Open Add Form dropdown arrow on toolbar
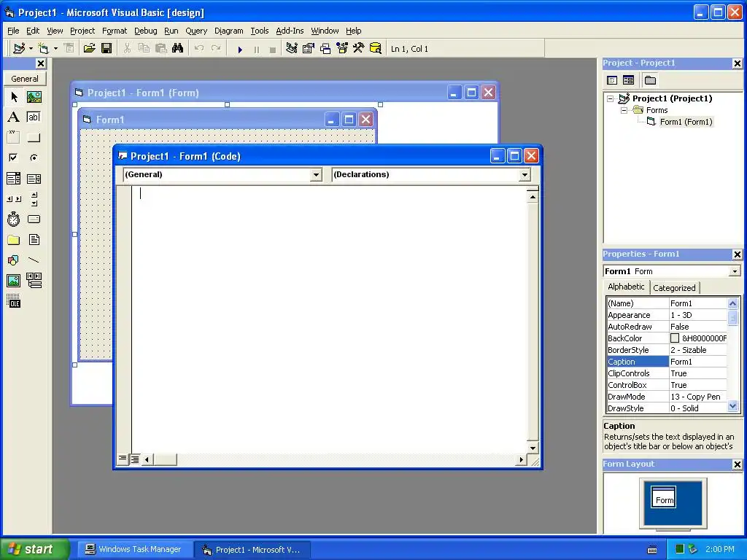This screenshot has height=560, width=747. (x=55, y=49)
